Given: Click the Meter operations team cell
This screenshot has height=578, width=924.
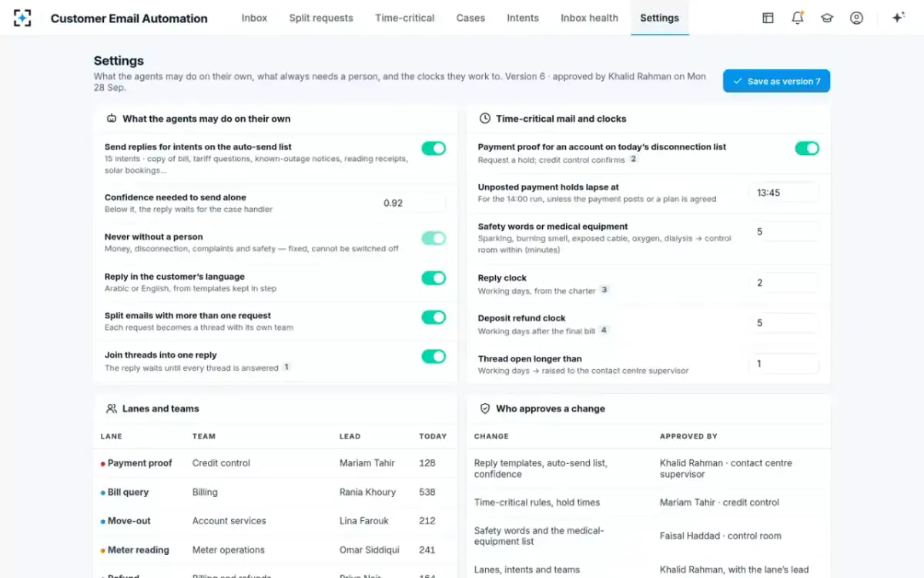Looking at the screenshot, I should tap(229, 550).
